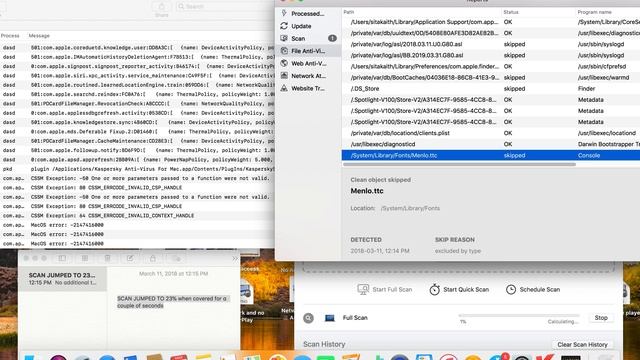Select the /private/var/db/uuidtext report row
The height and width of the screenshot is (360, 640).
(x=491, y=33)
